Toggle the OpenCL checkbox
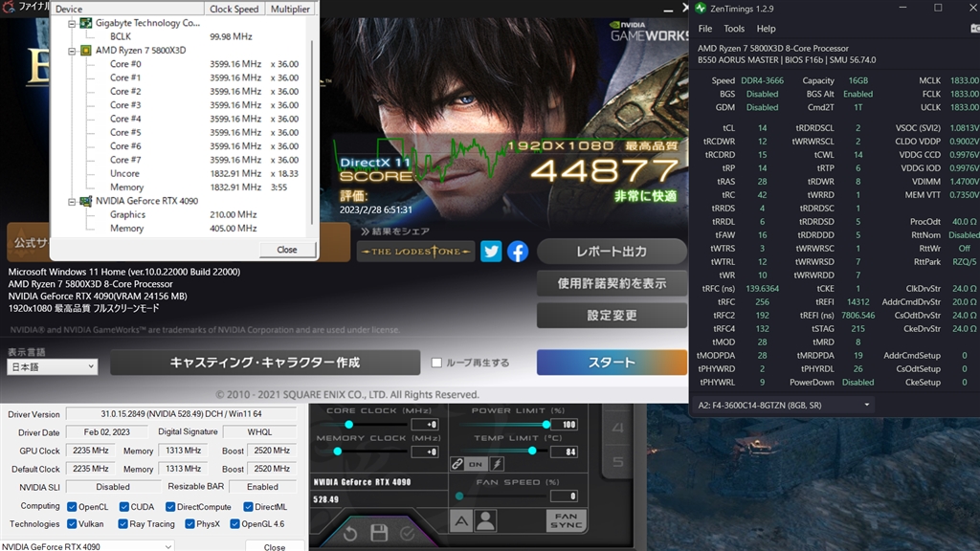The width and height of the screenshot is (980, 551). coord(72,507)
